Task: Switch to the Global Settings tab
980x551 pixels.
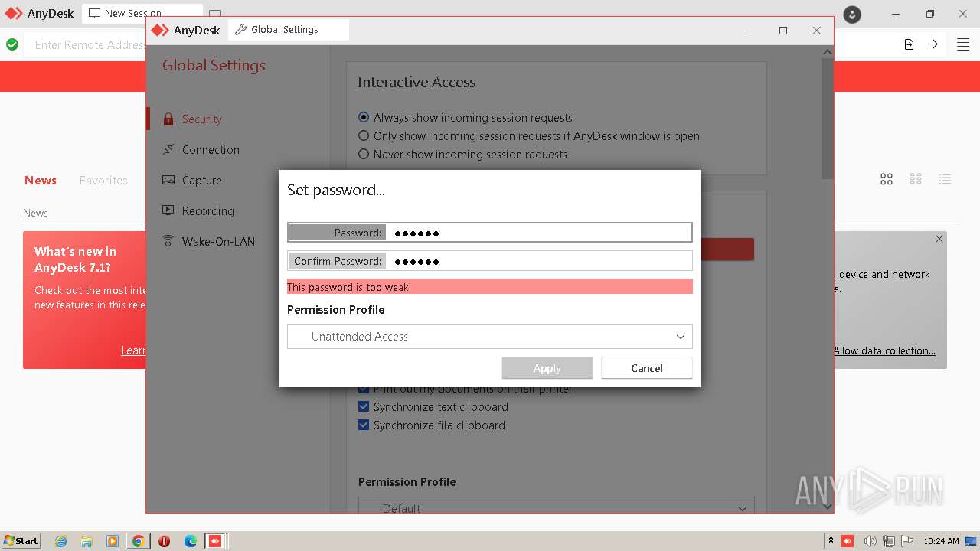Action: click(x=289, y=30)
